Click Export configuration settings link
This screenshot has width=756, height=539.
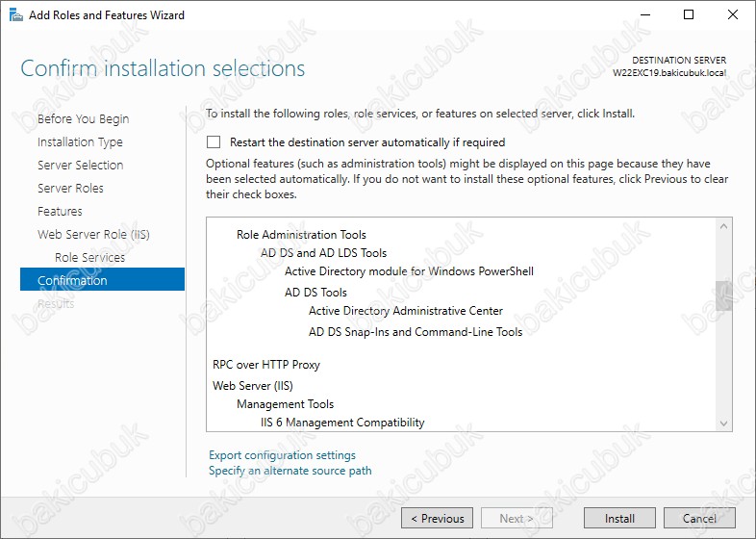click(x=282, y=455)
